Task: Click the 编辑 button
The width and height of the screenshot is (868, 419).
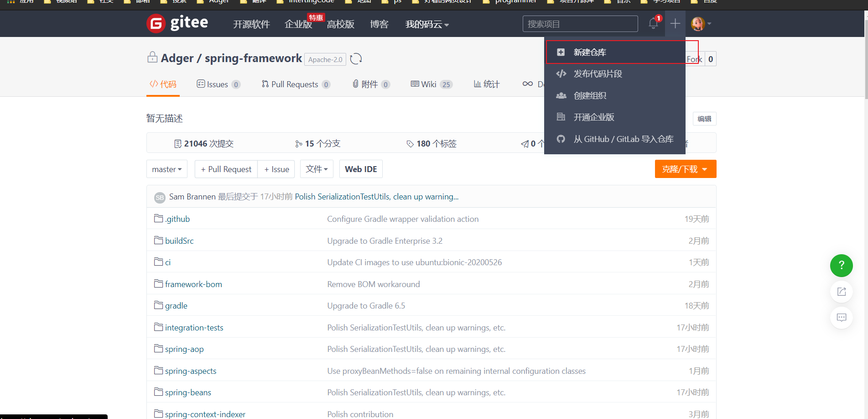Action: coord(704,119)
